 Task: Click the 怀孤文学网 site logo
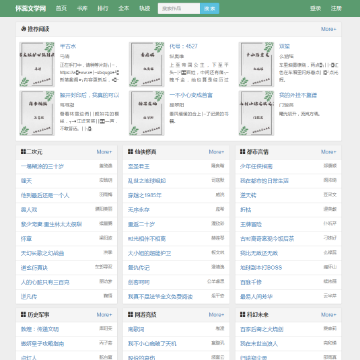[x=31, y=8]
